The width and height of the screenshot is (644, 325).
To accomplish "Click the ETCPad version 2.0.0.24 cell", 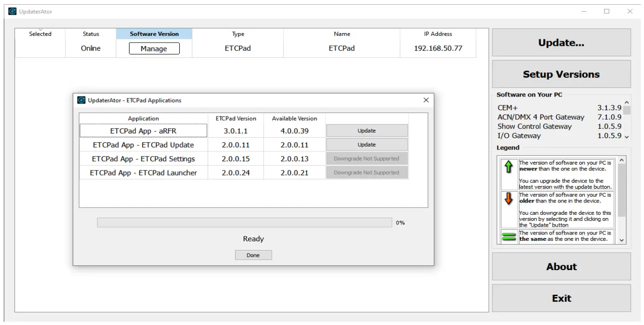I will click(236, 173).
